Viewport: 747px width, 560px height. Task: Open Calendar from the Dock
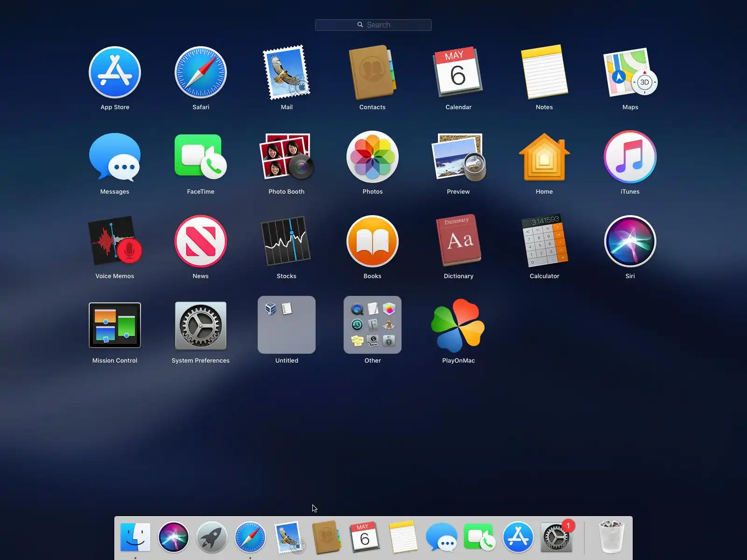(365, 538)
